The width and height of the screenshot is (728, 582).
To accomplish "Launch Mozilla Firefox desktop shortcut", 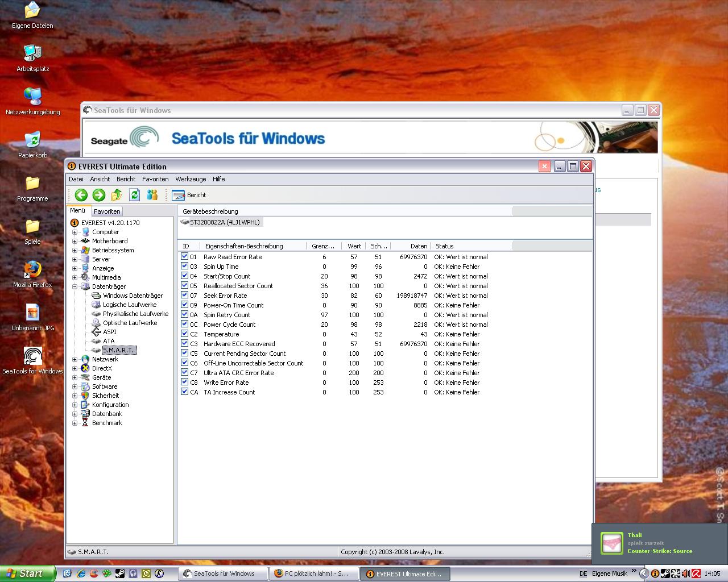I will 32,274.
